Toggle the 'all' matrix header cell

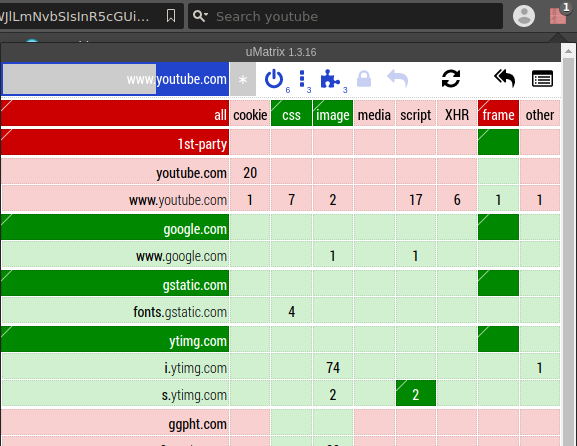pyautogui.click(x=115, y=113)
